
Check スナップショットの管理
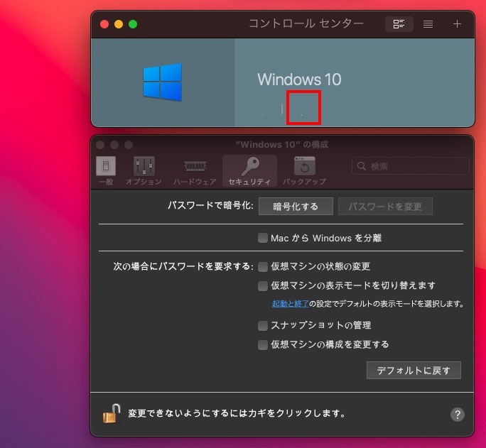click(263, 325)
